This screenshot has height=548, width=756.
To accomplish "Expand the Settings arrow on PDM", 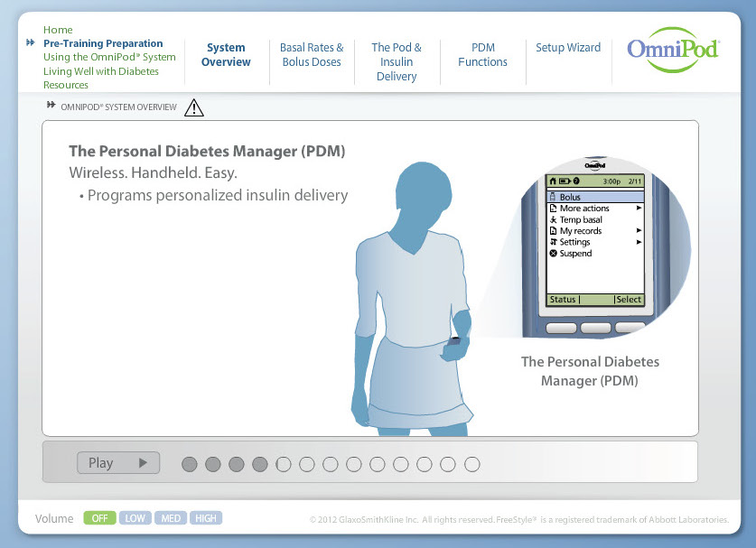I will tap(639, 242).
